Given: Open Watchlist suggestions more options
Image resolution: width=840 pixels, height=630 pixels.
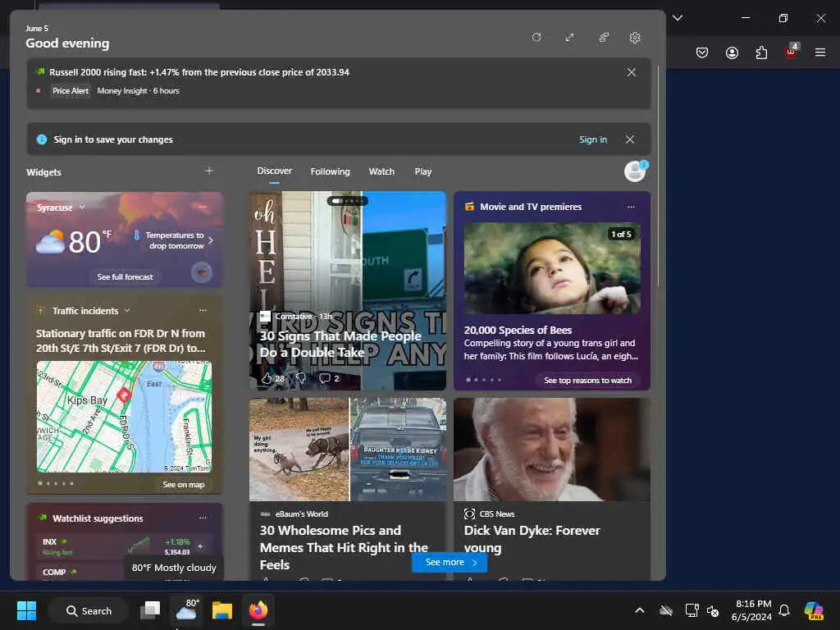Looking at the screenshot, I should click(x=203, y=518).
